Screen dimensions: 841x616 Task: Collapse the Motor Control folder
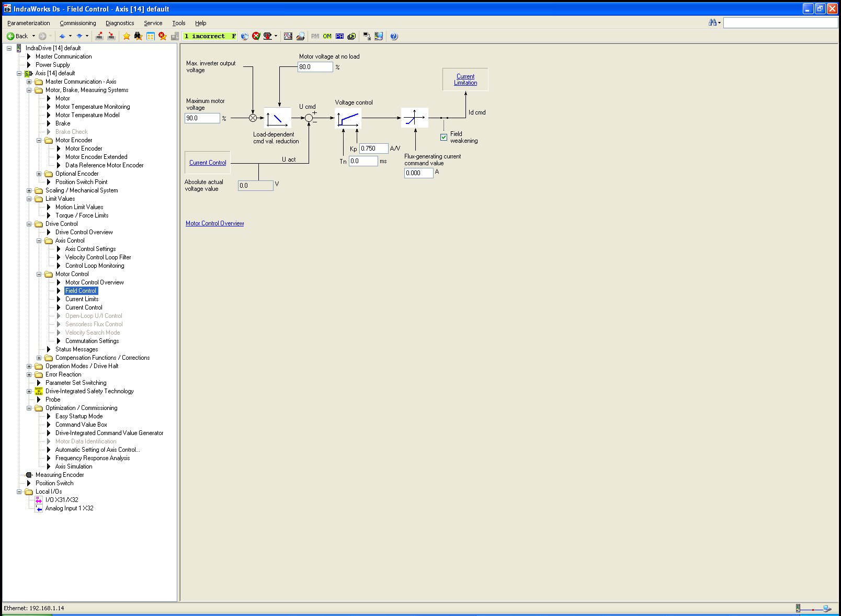39,274
